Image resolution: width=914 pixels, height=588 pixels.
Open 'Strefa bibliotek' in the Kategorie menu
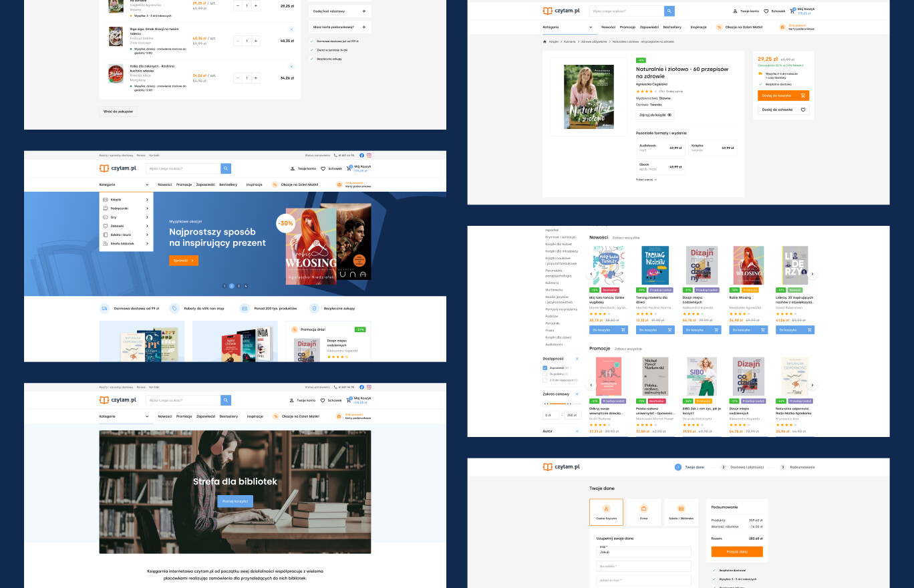click(x=126, y=244)
